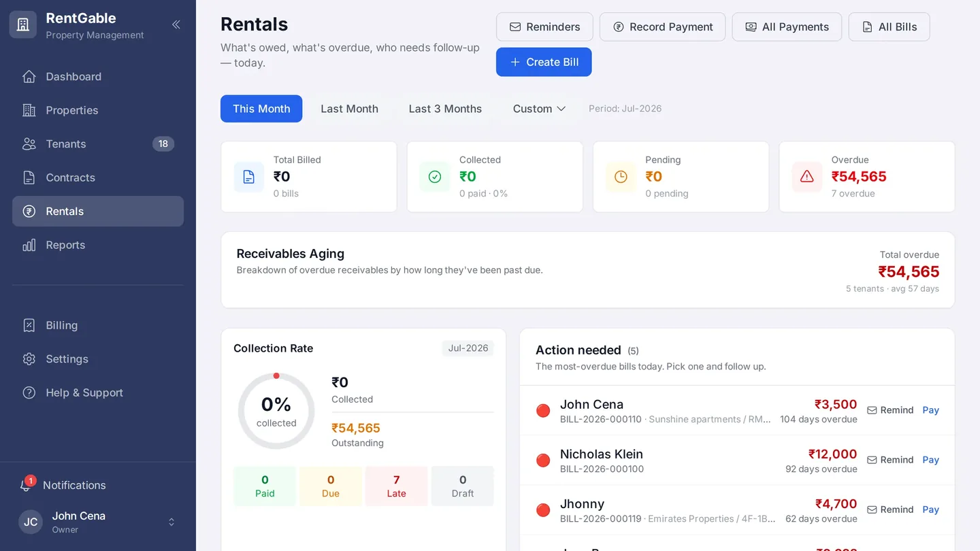
Task: Collapse the sidebar with double chevron icon
Action: coord(176,24)
